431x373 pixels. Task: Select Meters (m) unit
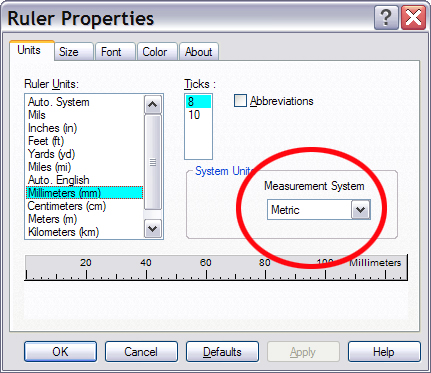tap(85, 219)
